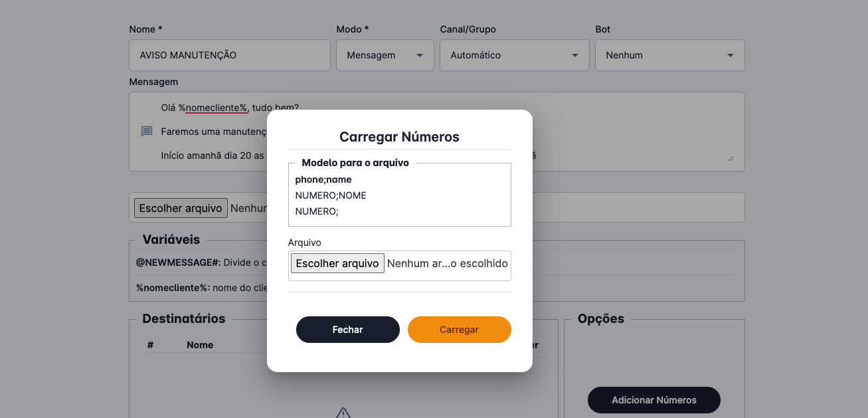The width and height of the screenshot is (868, 418).
Task: Click the Fechar button in the modal
Action: [x=347, y=329]
